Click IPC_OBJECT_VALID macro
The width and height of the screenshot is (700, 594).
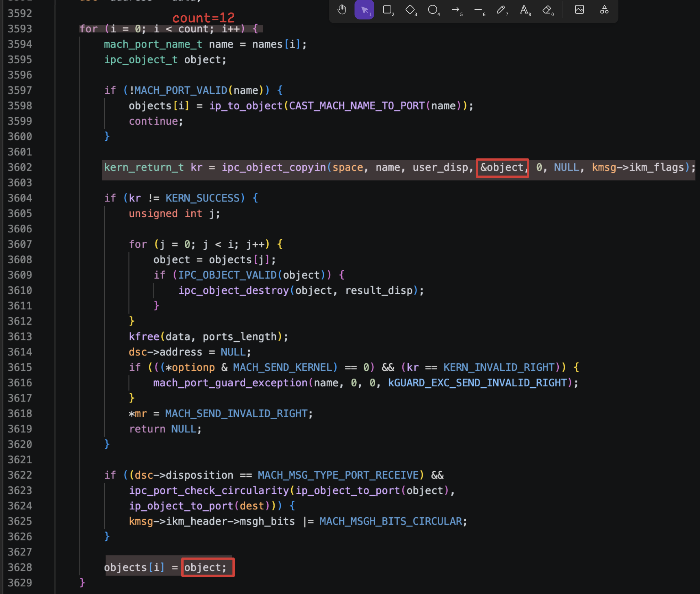tap(227, 275)
